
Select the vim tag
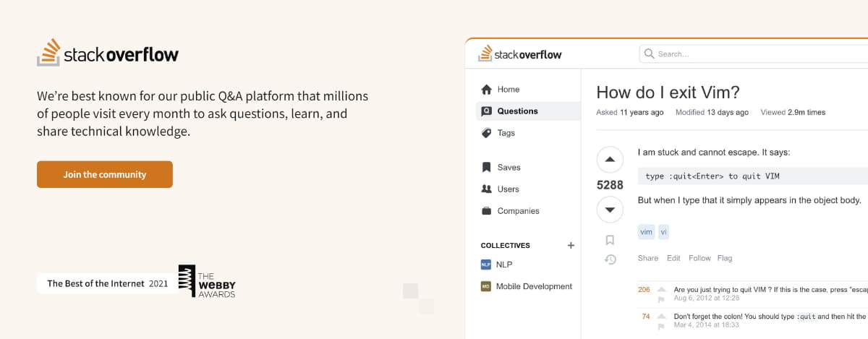pos(646,232)
